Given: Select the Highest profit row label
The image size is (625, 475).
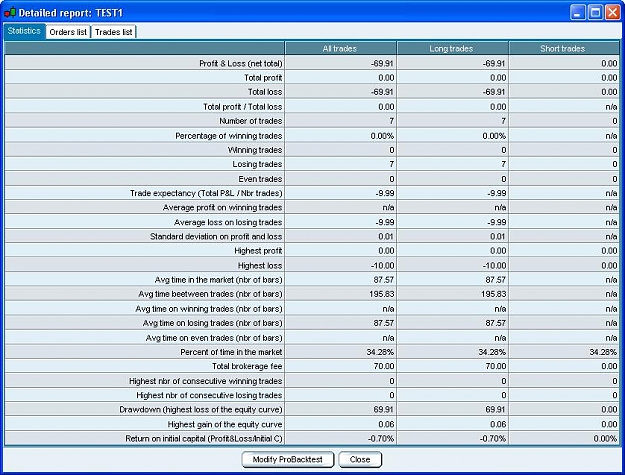Looking at the screenshot, I should [258, 251].
